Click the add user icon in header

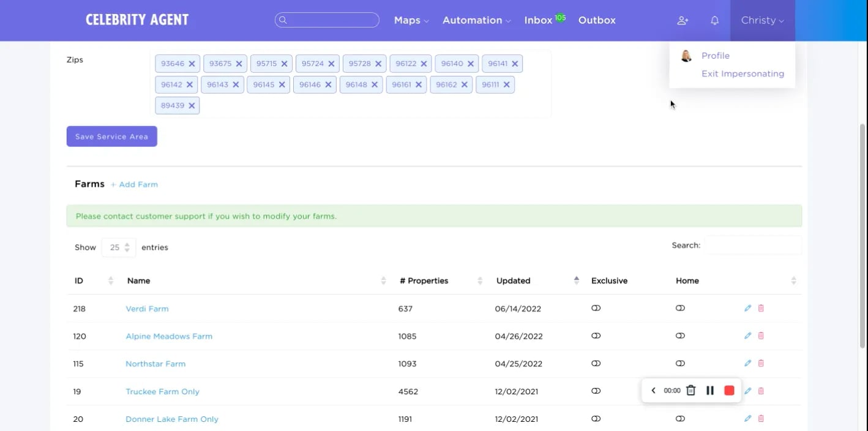pyautogui.click(x=683, y=20)
